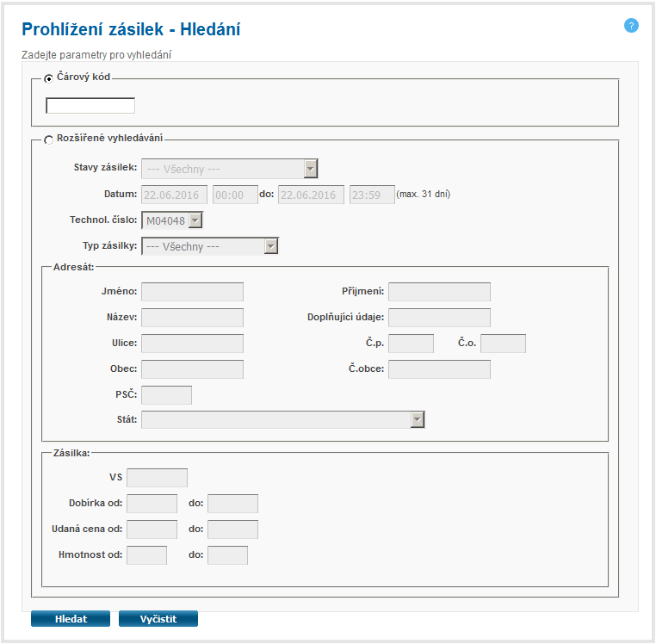Click the Jméno first name field

point(192,292)
